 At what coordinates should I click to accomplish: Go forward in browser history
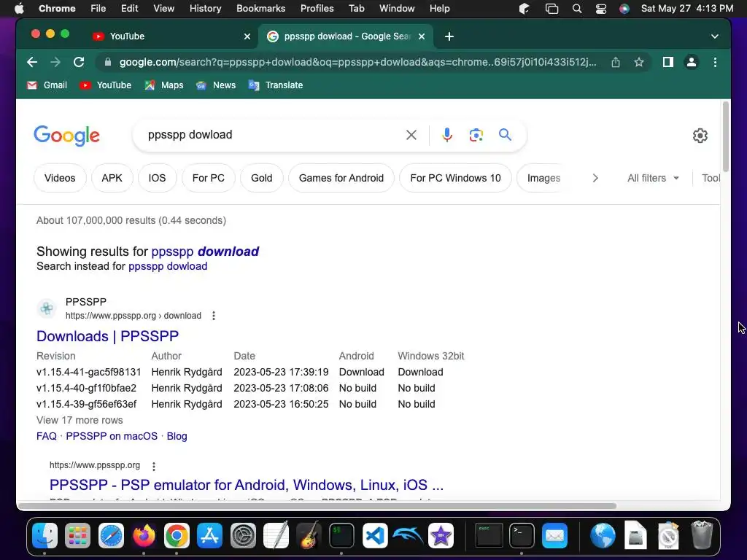pyautogui.click(x=55, y=62)
